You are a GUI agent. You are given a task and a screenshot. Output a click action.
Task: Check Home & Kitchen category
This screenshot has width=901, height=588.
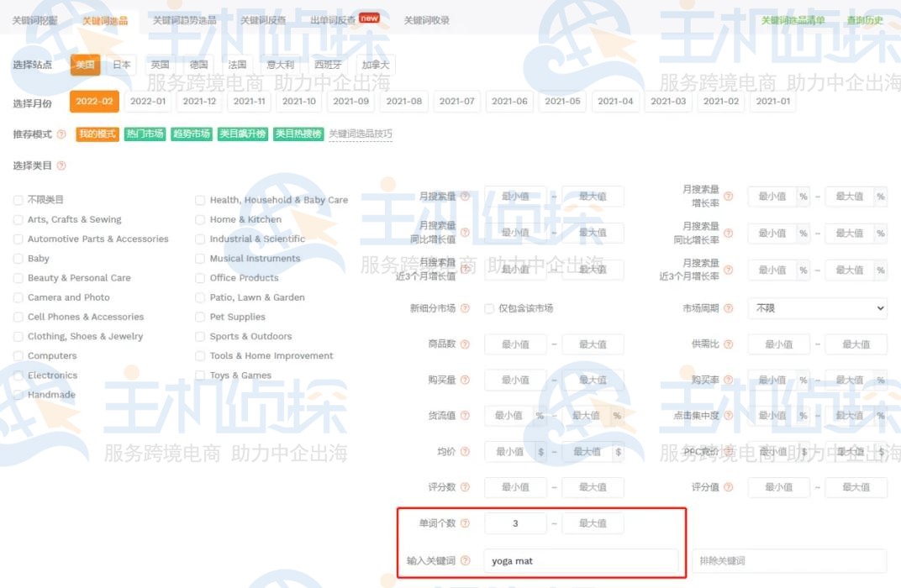tap(200, 219)
